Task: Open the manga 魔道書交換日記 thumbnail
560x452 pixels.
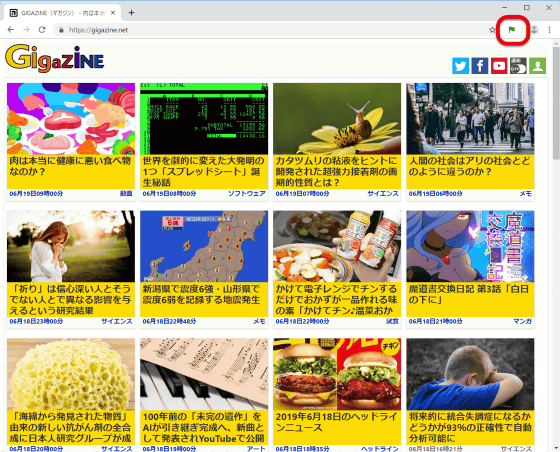Action: (x=470, y=246)
